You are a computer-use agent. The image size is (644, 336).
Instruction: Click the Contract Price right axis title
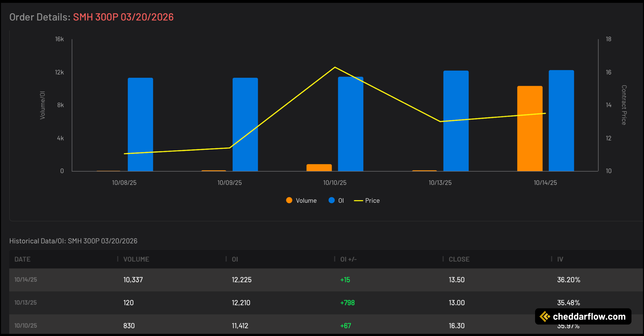coord(624,105)
